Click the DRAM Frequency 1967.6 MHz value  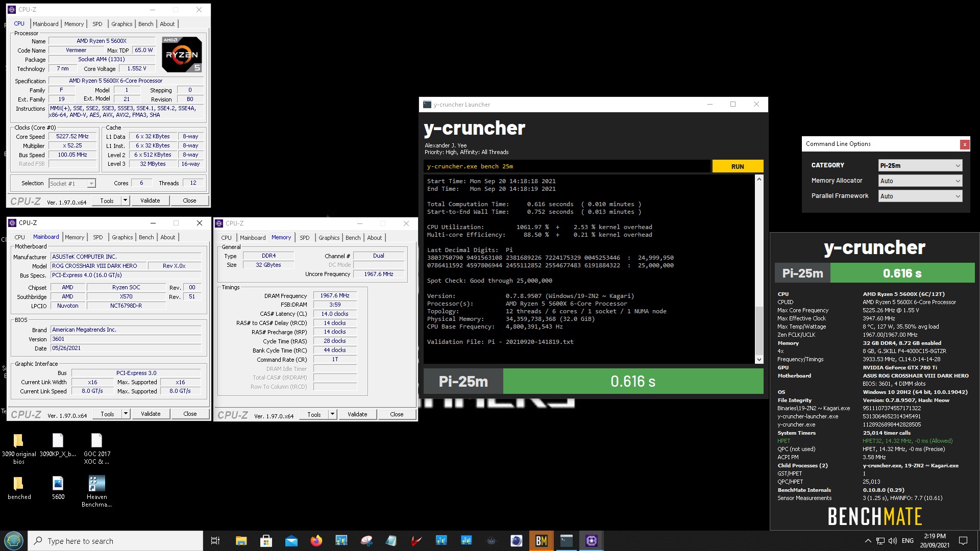pyautogui.click(x=335, y=296)
